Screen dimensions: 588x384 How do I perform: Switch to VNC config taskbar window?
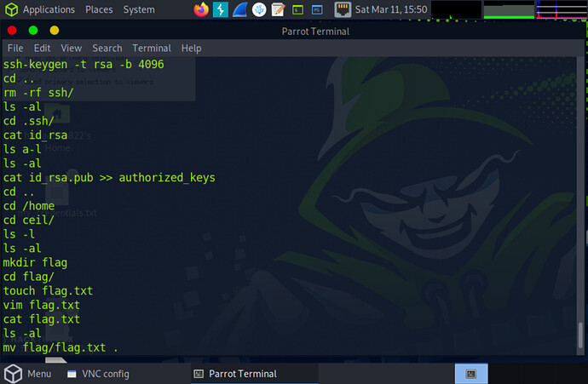[97, 374]
